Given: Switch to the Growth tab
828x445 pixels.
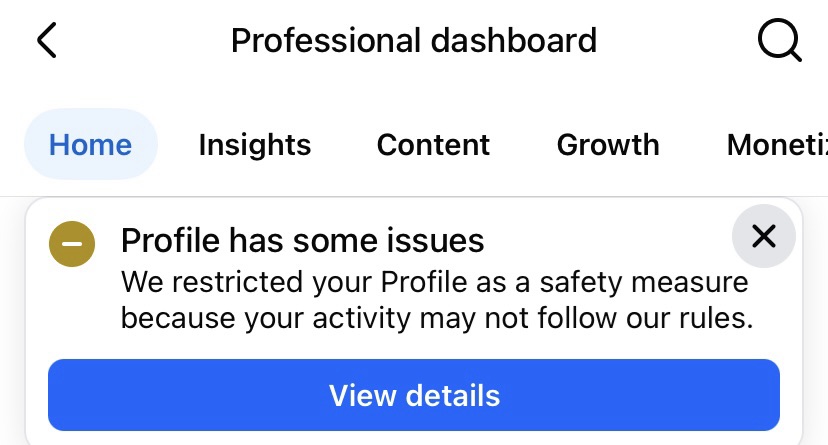Looking at the screenshot, I should [x=608, y=145].
